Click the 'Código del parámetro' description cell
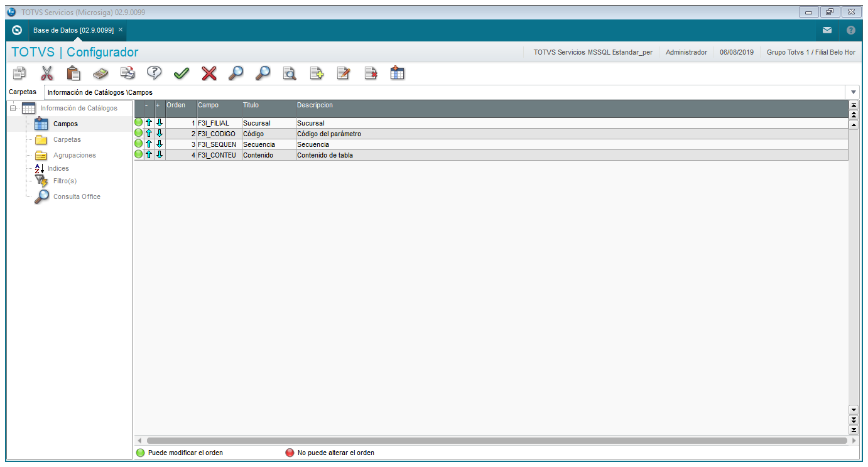Viewport: 868px width, 467px height. coord(572,134)
